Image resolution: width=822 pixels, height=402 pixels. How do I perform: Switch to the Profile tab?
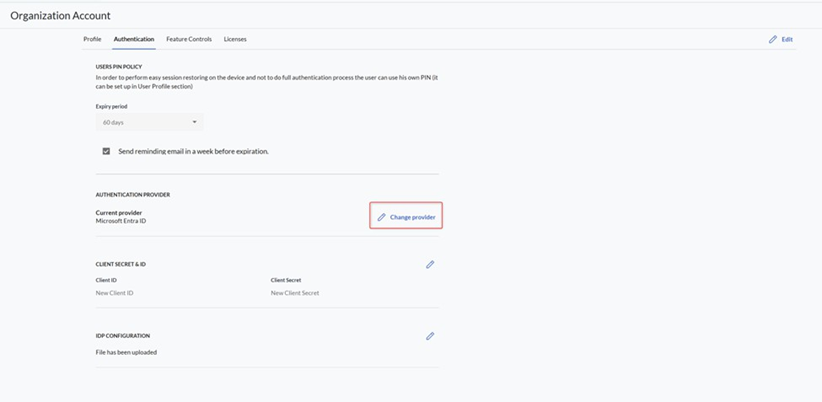click(92, 39)
